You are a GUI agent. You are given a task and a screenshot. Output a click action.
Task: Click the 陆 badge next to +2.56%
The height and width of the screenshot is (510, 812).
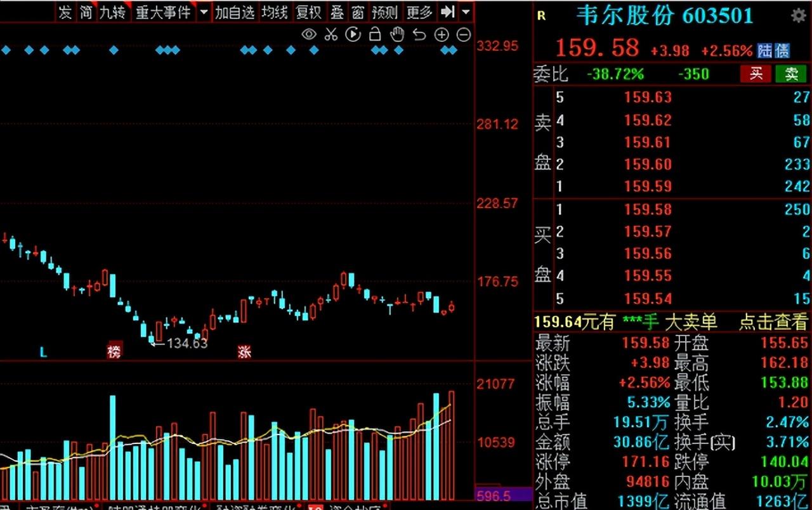[765, 50]
